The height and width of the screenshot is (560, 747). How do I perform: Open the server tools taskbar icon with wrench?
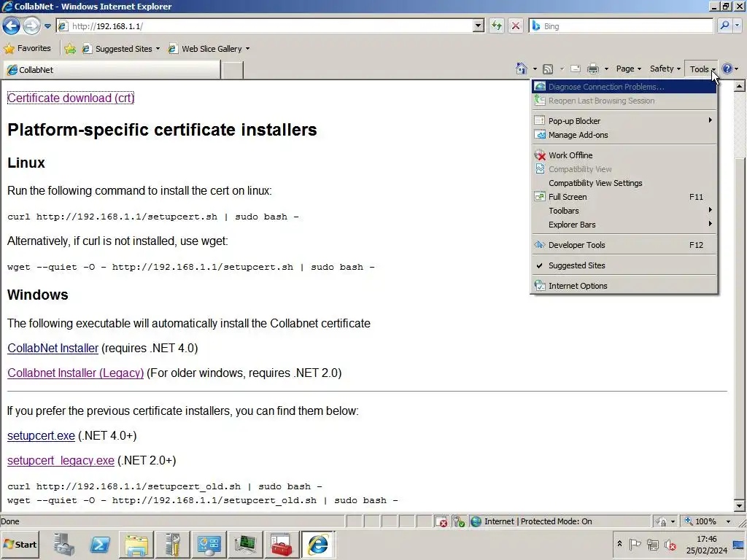(172, 545)
